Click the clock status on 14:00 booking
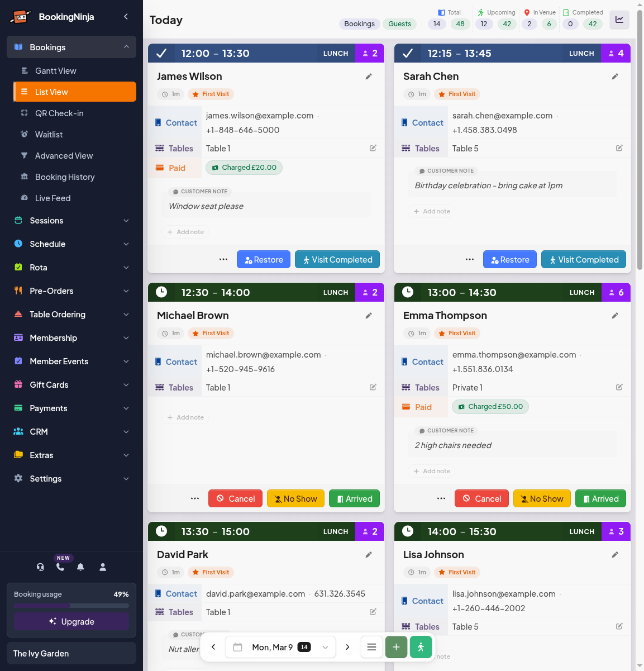Screen dimensions: 644x671 (408, 531)
